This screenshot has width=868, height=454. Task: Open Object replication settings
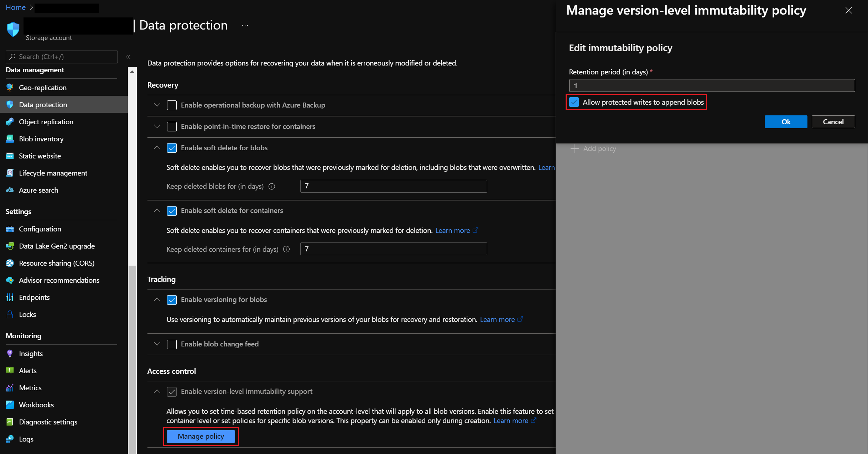pyautogui.click(x=46, y=121)
